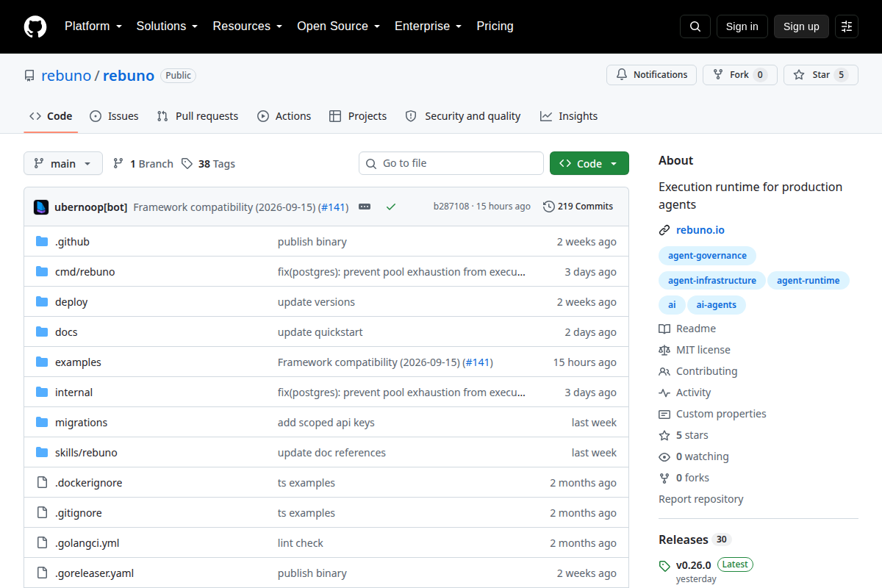
Task: Open the green Code dropdown button
Action: [x=589, y=164]
